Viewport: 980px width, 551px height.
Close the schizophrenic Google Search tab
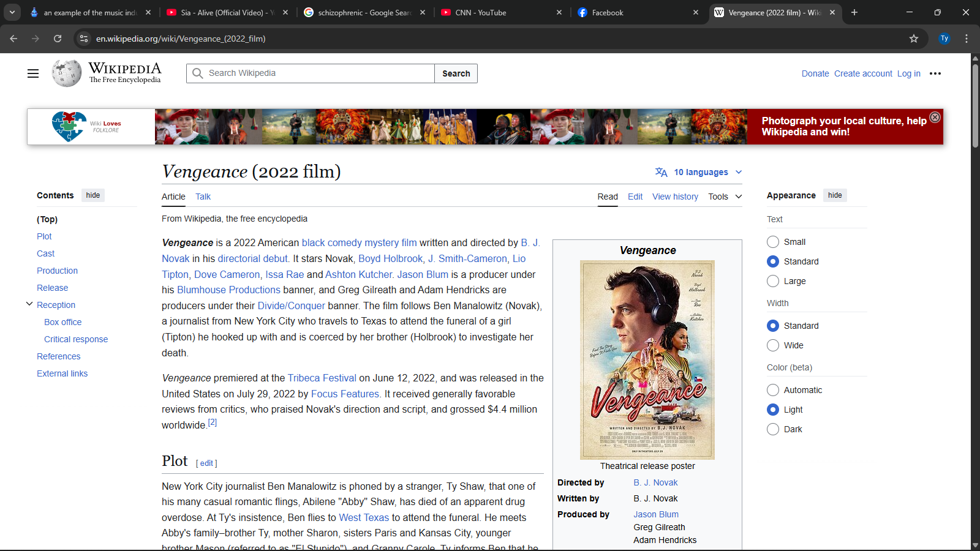pyautogui.click(x=423, y=12)
